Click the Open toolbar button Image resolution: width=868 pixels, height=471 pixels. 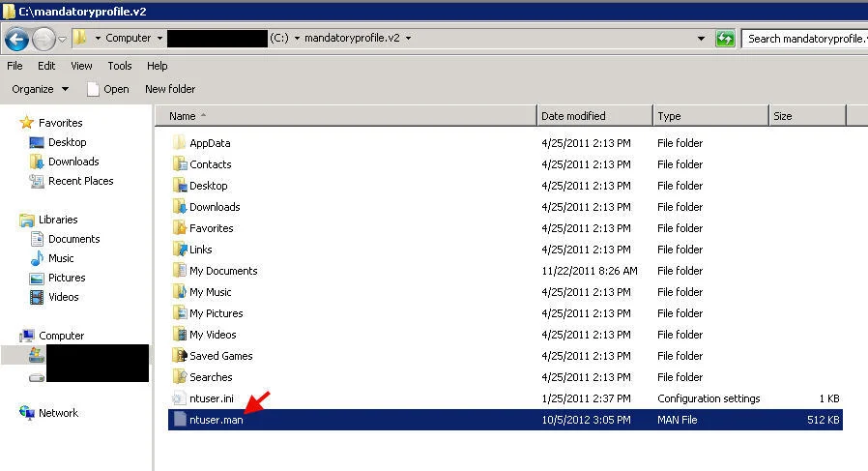tap(108, 89)
